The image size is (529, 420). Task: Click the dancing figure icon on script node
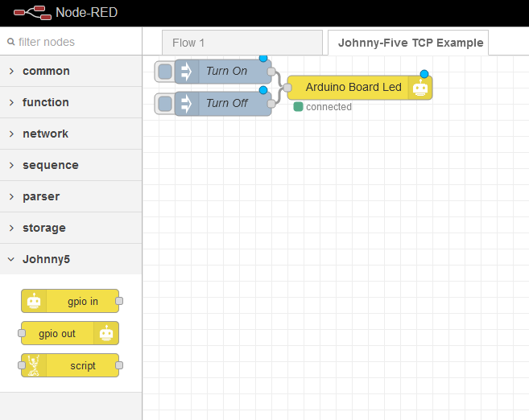(x=34, y=365)
